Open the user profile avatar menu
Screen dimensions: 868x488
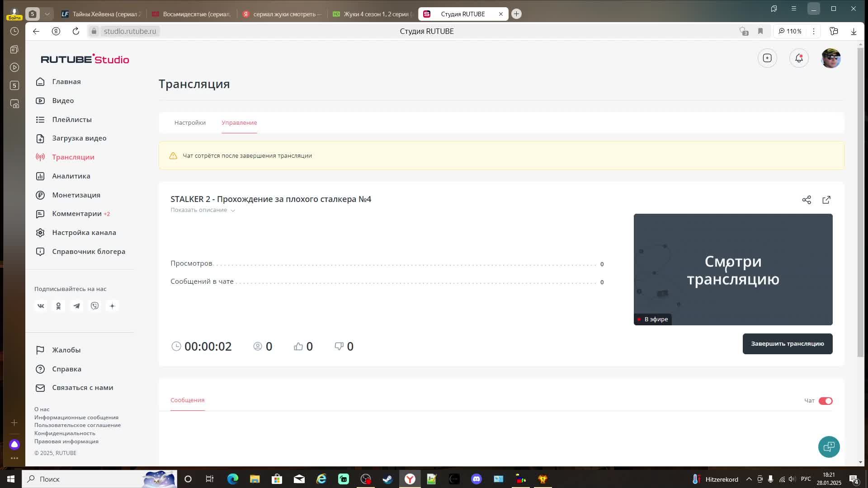tap(830, 58)
